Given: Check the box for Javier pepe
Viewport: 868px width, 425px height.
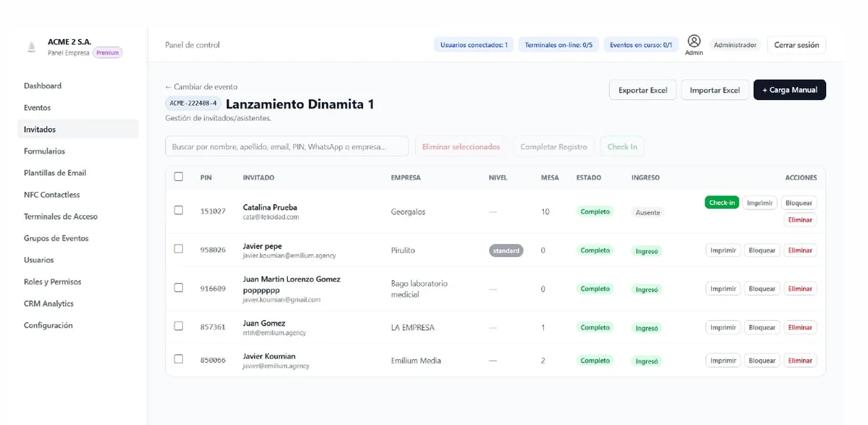Looking at the screenshot, I should (179, 249).
